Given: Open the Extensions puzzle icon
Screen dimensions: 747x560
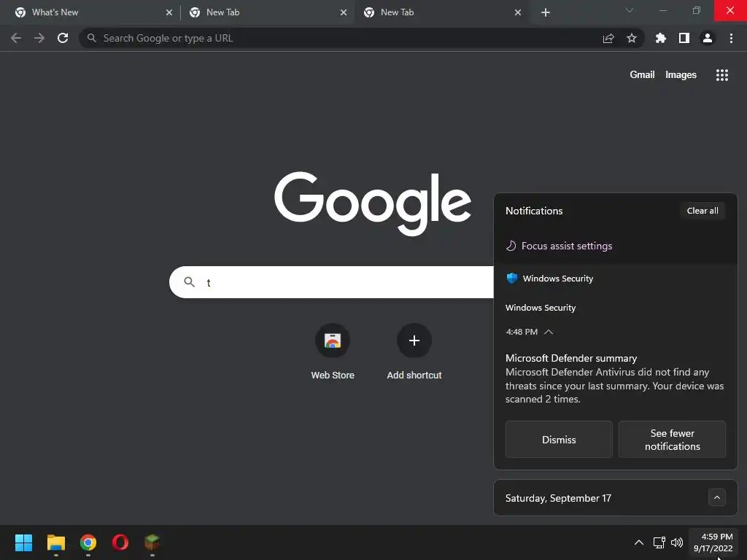Looking at the screenshot, I should click(661, 38).
